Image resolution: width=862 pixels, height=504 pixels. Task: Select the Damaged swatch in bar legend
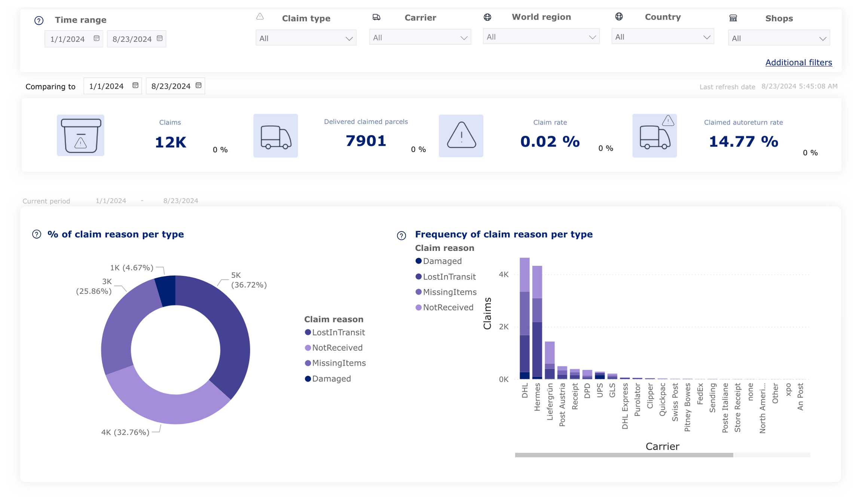tap(419, 261)
